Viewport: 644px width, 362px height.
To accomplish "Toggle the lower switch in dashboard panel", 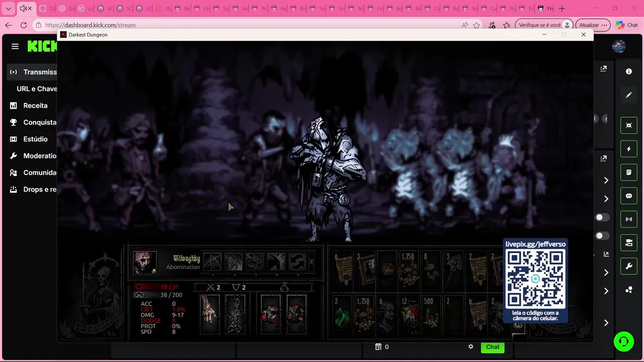I will 602,236.
